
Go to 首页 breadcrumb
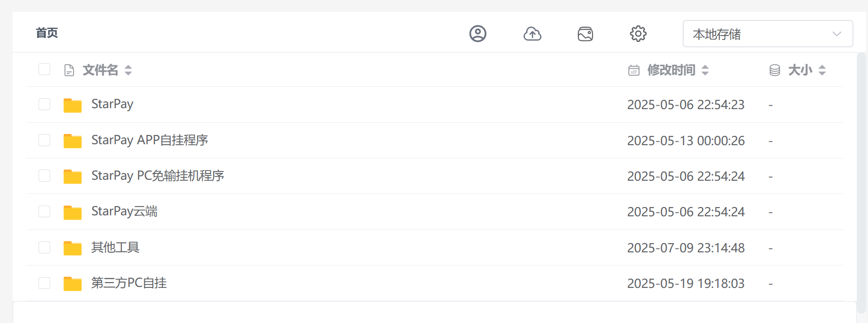coord(47,33)
